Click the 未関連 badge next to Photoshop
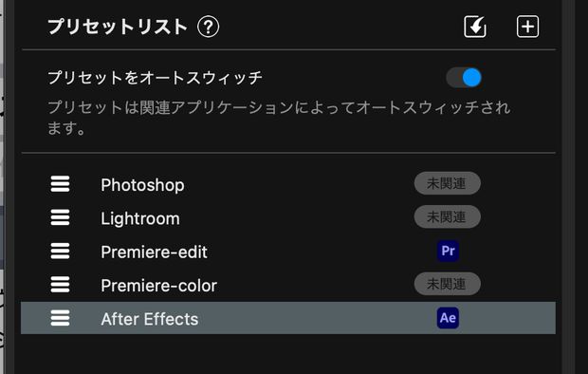Image resolution: width=588 pixels, height=374 pixels. [x=448, y=183]
